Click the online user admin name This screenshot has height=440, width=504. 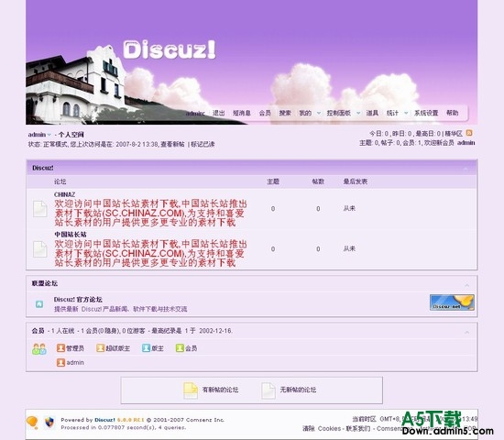tap(75, 362)
